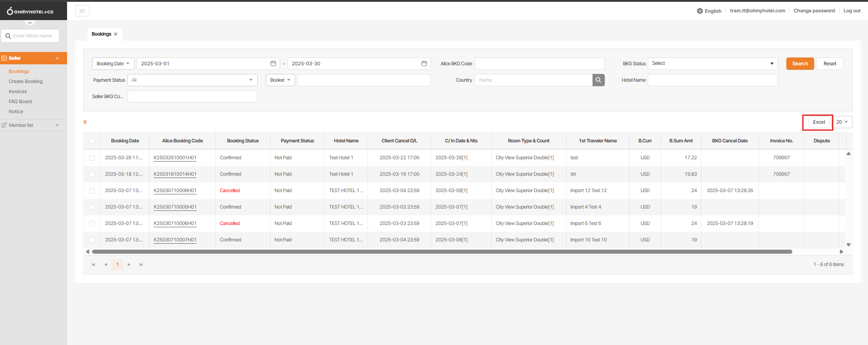Click the horizontal table scrollbar

coord(442,251)
